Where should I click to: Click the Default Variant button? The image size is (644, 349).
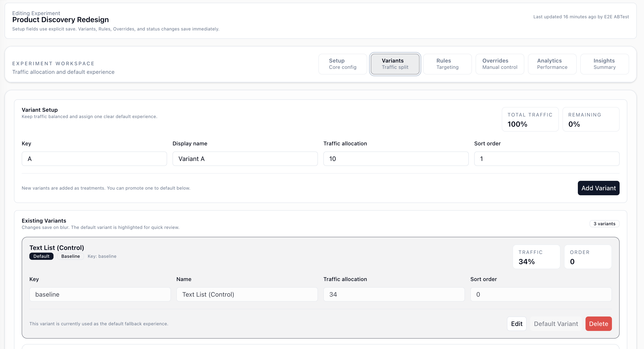555,323
